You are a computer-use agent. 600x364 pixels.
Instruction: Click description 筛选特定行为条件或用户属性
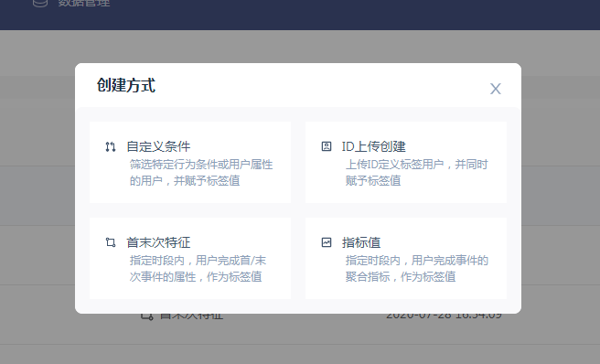201,165
